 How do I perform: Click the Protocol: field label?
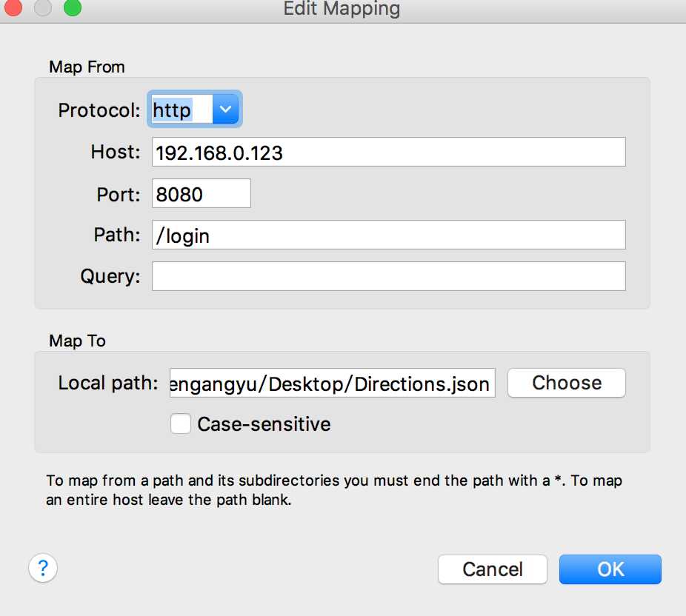[99, 110]
